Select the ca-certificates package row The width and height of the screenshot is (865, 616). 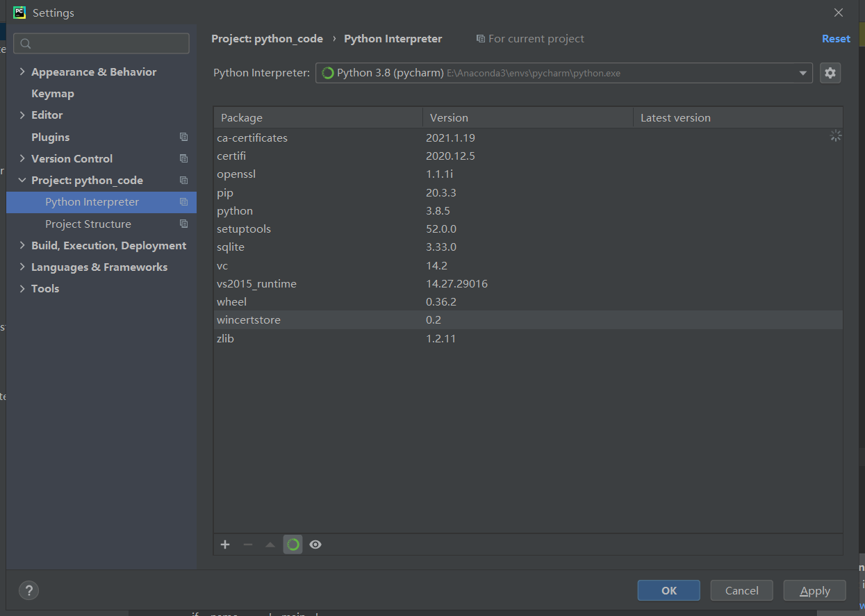528,138
